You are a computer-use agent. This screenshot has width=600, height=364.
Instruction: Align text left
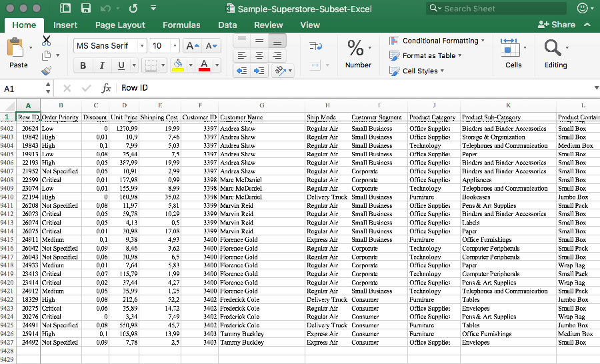[242, 55]
